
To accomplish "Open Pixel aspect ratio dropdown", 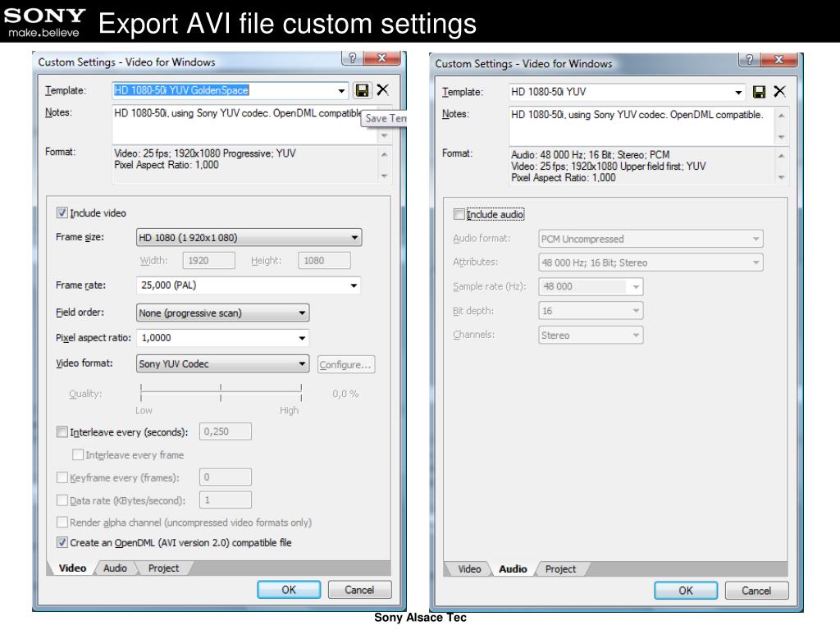I will click(223, 338).
